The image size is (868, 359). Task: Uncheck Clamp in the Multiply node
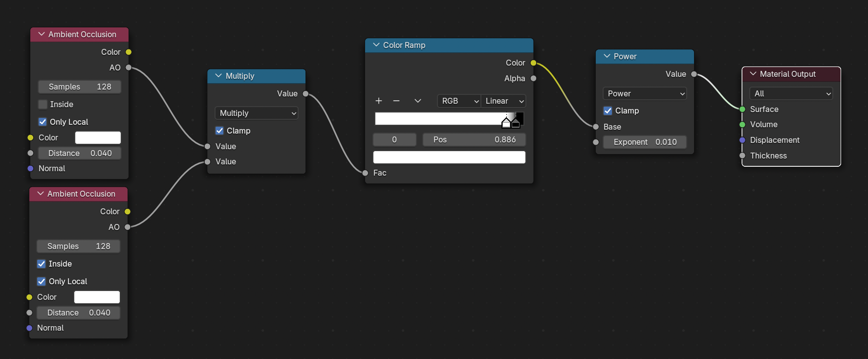pyautogui.click(x=219, y=131)
